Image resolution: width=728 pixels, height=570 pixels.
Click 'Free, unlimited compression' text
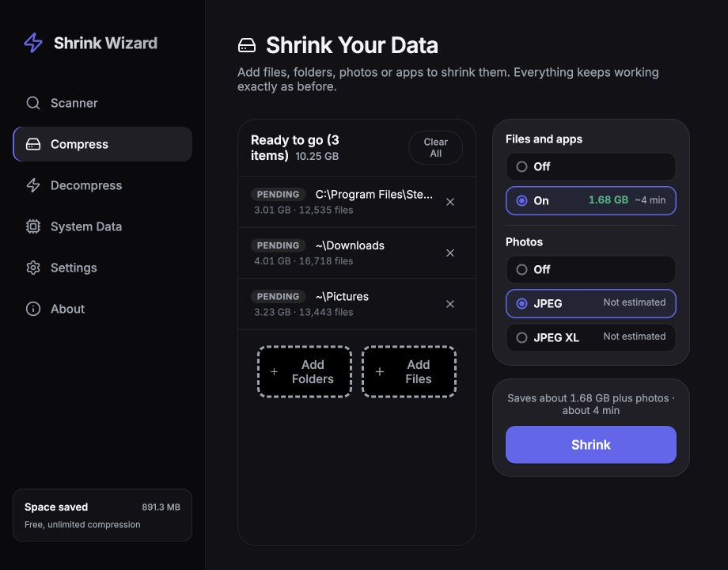click(82, 524)
